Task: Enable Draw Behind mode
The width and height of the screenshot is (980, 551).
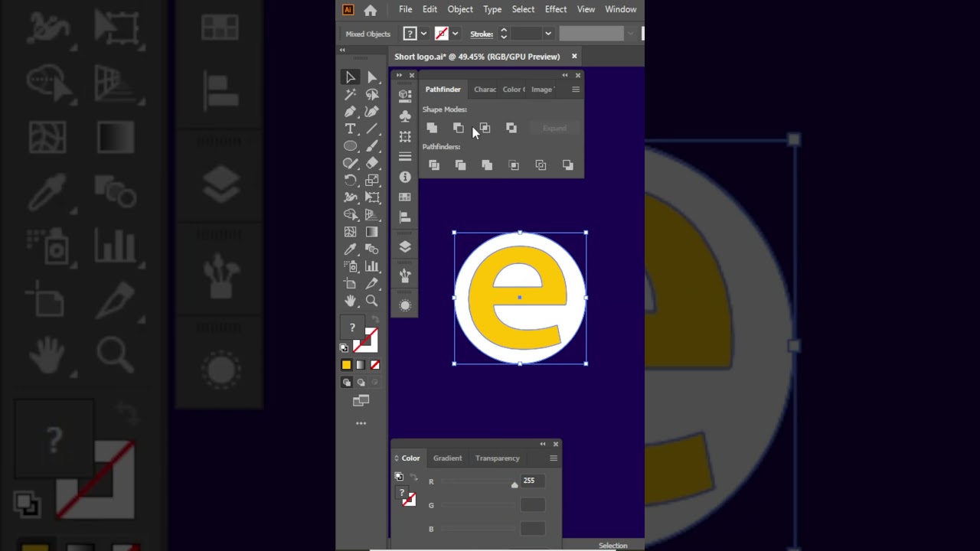Action: point(361,383)
